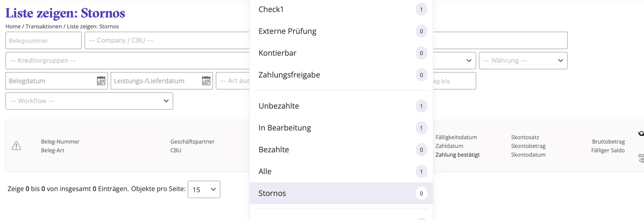Open the Company / CBU selector
This screenshot has width=644, height=220.
point(167,40)
